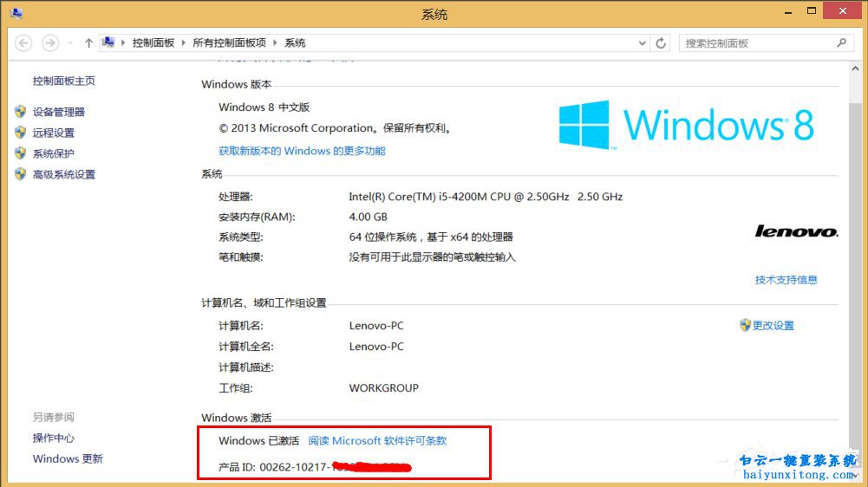Click shield icon beside 设备管理器
868x487 pixels.
point(21,111)
